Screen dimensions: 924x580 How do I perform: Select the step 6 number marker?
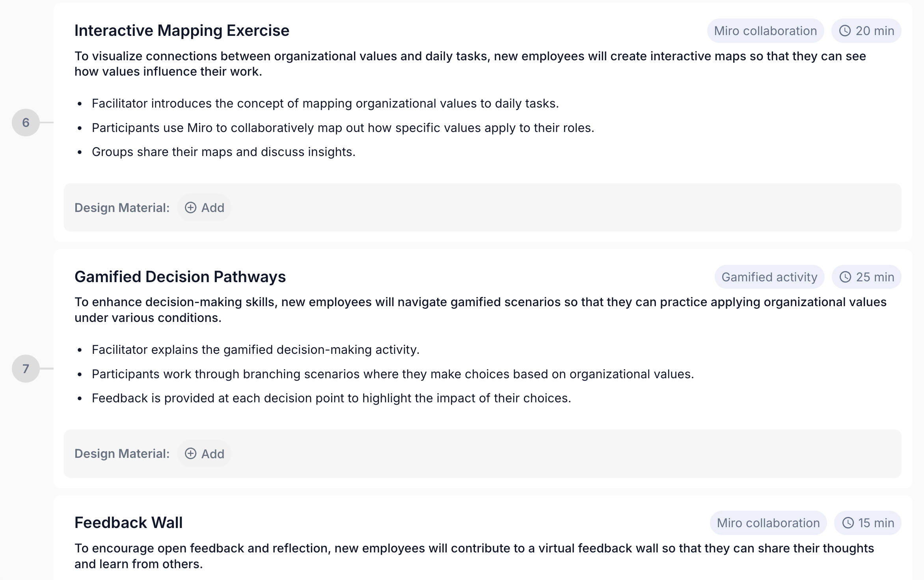click(x=26, y=123)
